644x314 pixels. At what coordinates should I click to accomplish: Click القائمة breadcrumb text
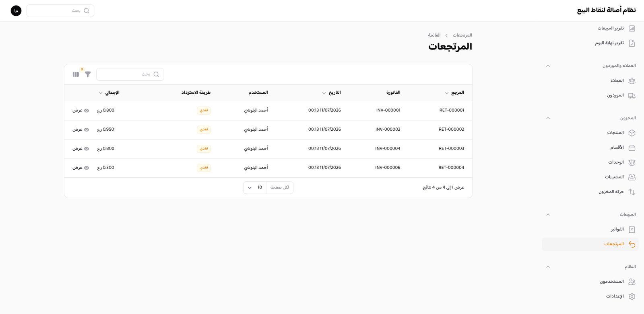point(434,35)
